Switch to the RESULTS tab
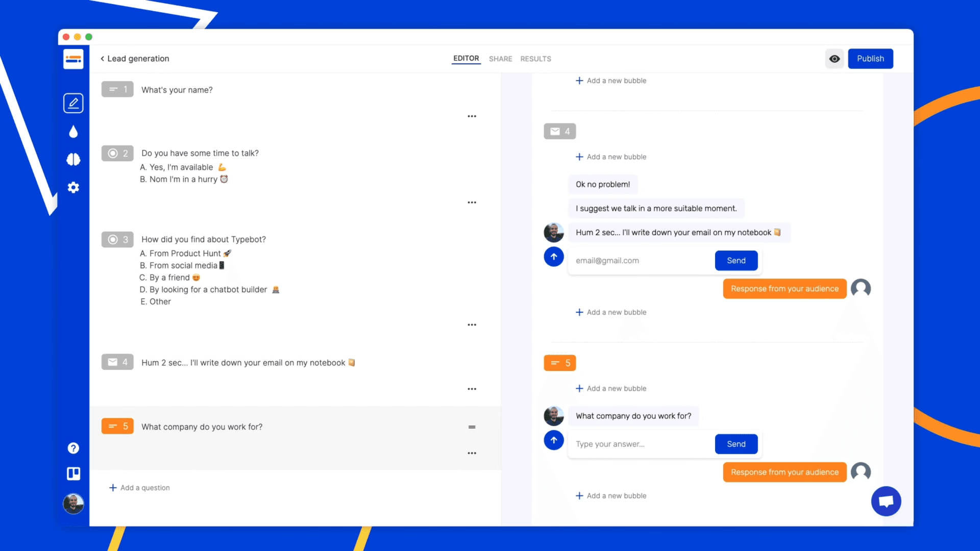The height and width of the screenshot is (551, 980). (x=535, y=58)
